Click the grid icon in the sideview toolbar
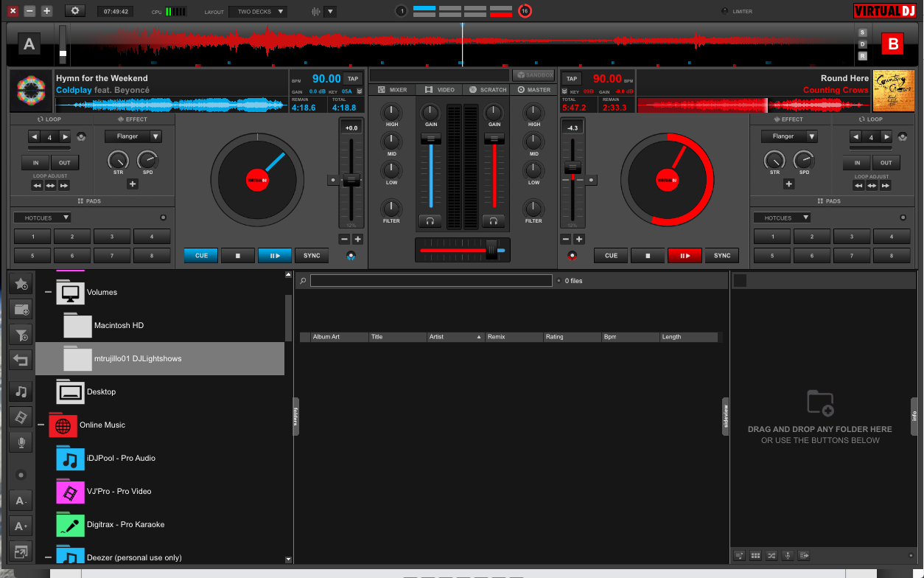This screenshot has height=578, width=924. tap(755, 555)
